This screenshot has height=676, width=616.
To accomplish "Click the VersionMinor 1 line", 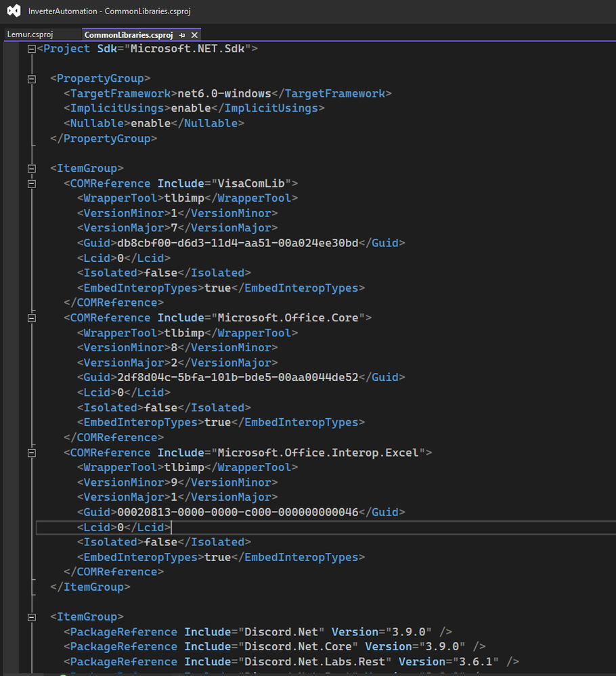I will pos(177,213).
